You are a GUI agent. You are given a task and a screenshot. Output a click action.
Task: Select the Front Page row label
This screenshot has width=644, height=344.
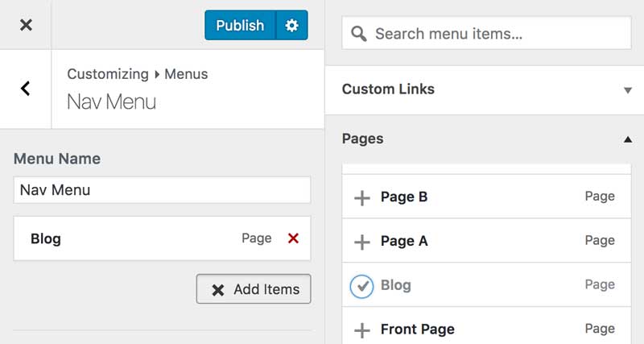(x=417, y=329)
